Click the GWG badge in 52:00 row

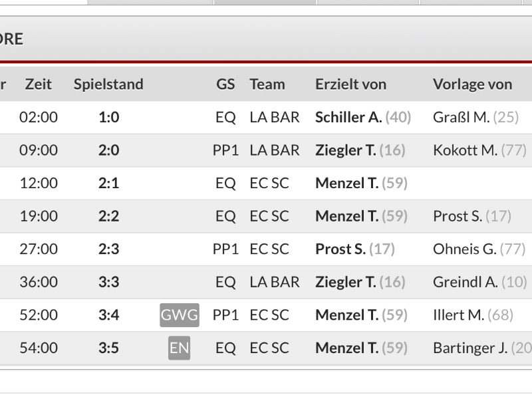(179, 315)
